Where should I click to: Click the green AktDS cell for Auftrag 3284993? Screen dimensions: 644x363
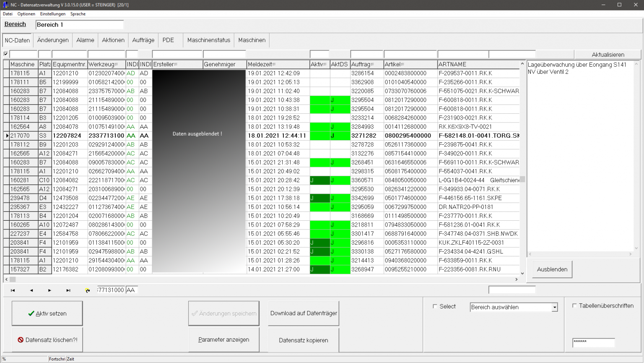pos(340,127)
